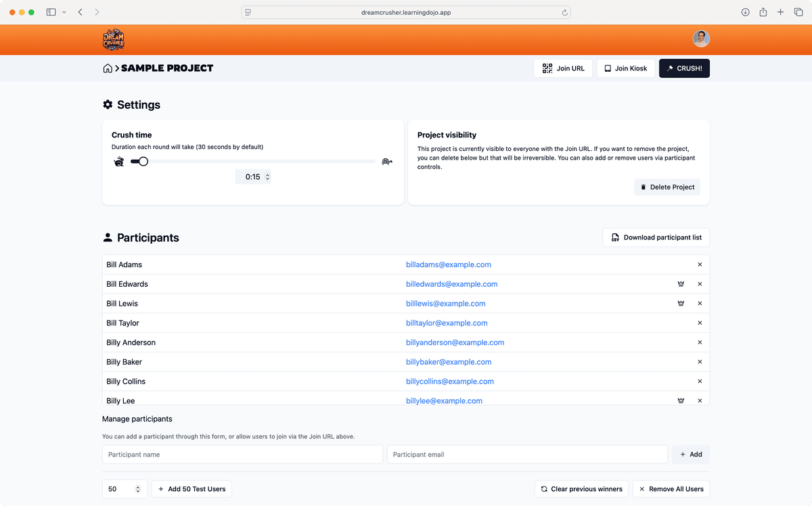Open a new Safari tab

780,12
